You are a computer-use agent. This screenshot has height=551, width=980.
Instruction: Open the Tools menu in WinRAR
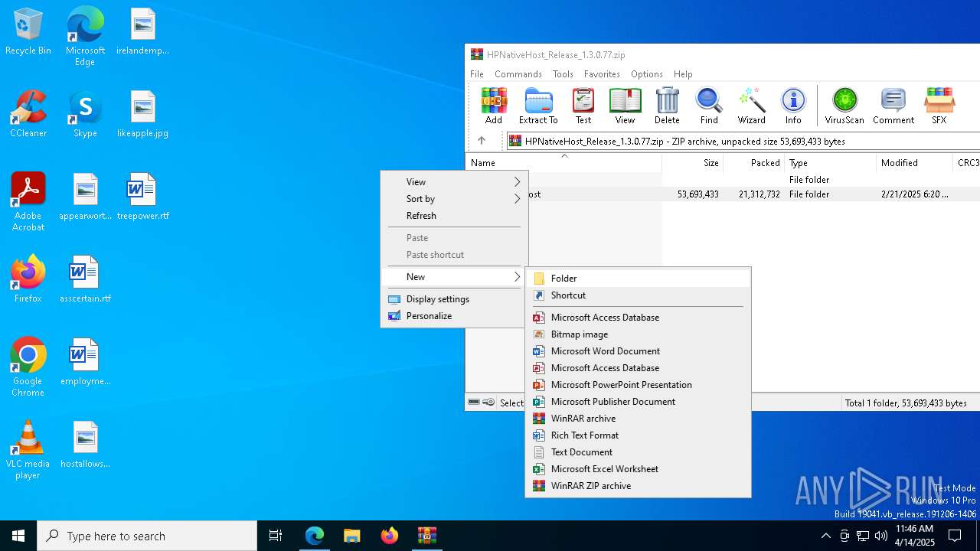[x=563, y=73]
